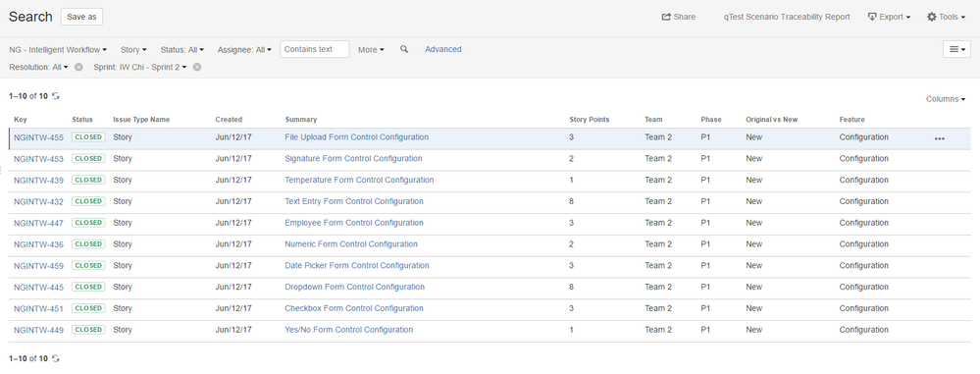This screenshot has width=980, height=374.
Task: Open issue key NGINTW-447
Action: click(x=39, y=223)
